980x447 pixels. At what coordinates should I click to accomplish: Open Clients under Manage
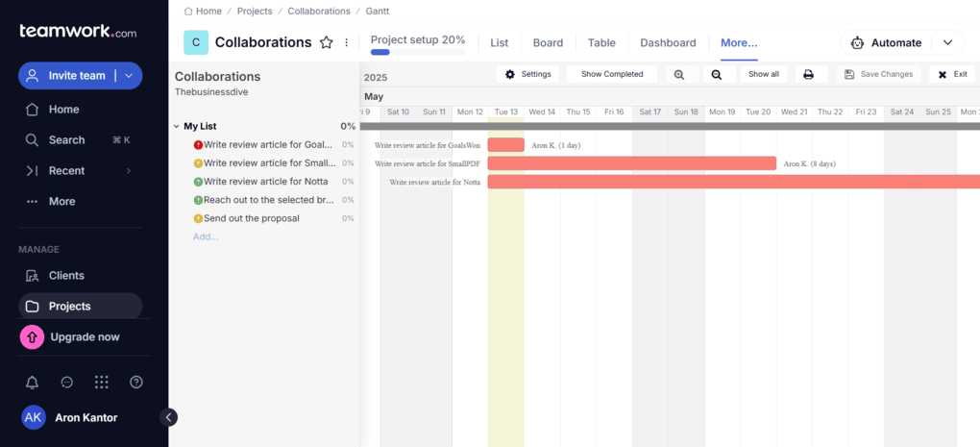tap(66, 276)
